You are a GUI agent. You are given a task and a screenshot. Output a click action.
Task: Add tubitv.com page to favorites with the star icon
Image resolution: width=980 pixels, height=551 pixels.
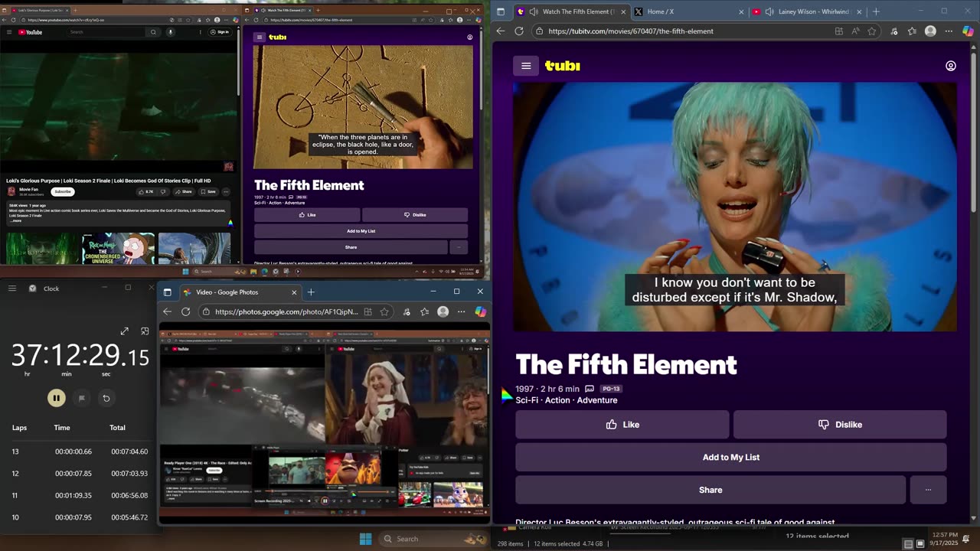click(x=872, y=31)
